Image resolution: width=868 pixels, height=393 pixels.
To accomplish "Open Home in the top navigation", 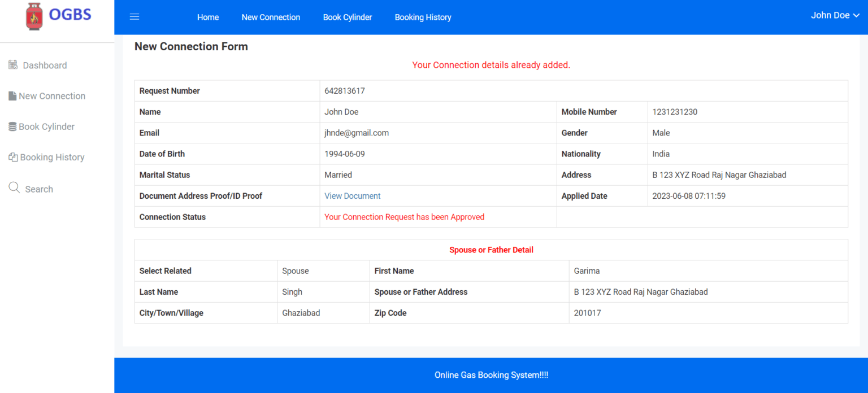I will [208, 18].
